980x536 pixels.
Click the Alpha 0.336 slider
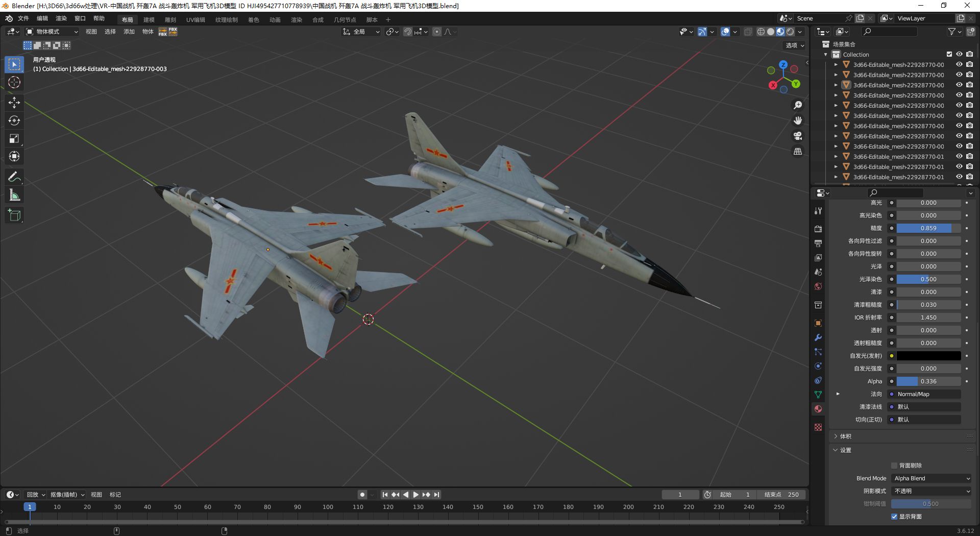pos(929,381)
